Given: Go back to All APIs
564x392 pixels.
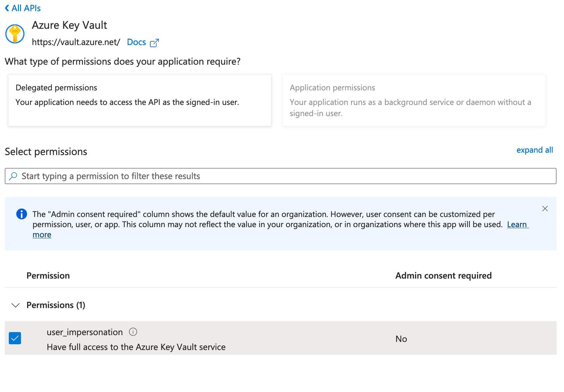Looking at the screenshot, I should [x=23, y=8].
